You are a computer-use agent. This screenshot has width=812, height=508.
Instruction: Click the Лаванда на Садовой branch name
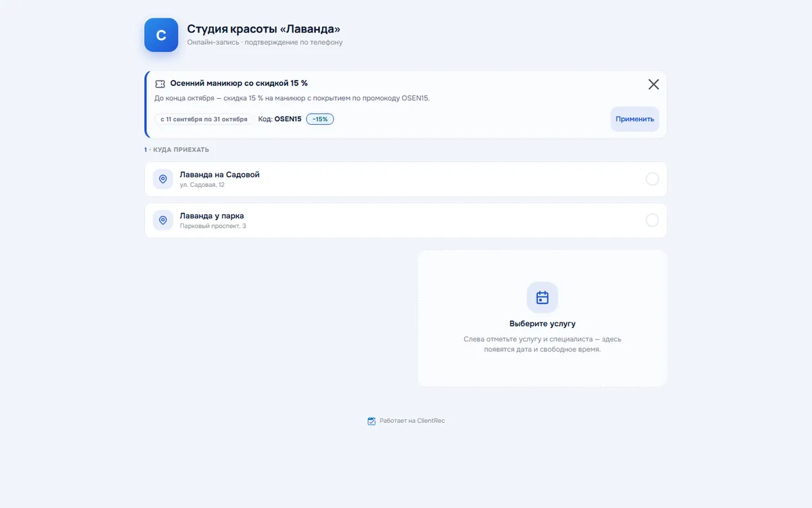point(220,175)
